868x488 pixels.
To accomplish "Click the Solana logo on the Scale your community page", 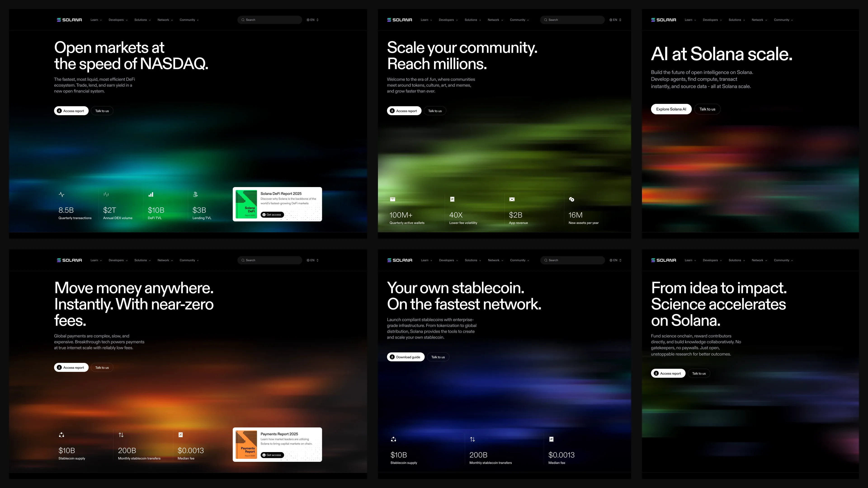I will 400,20.
